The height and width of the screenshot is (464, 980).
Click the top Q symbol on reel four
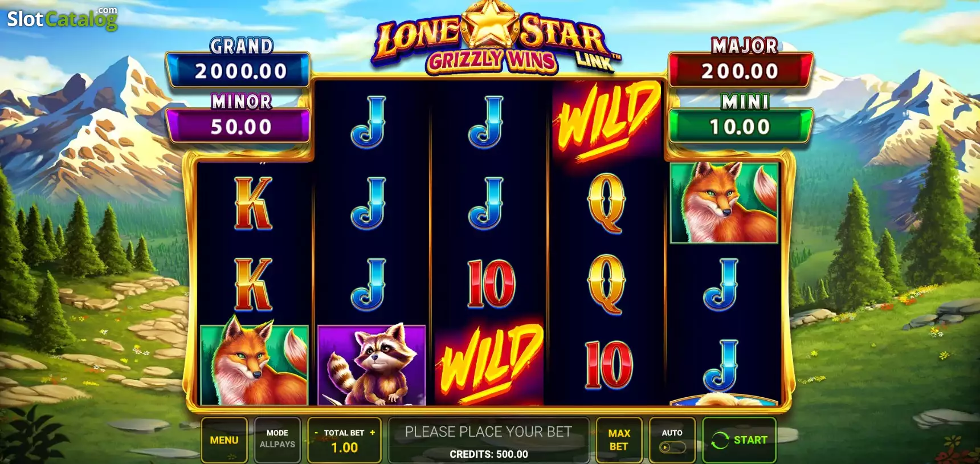click(x=606, y=203)
